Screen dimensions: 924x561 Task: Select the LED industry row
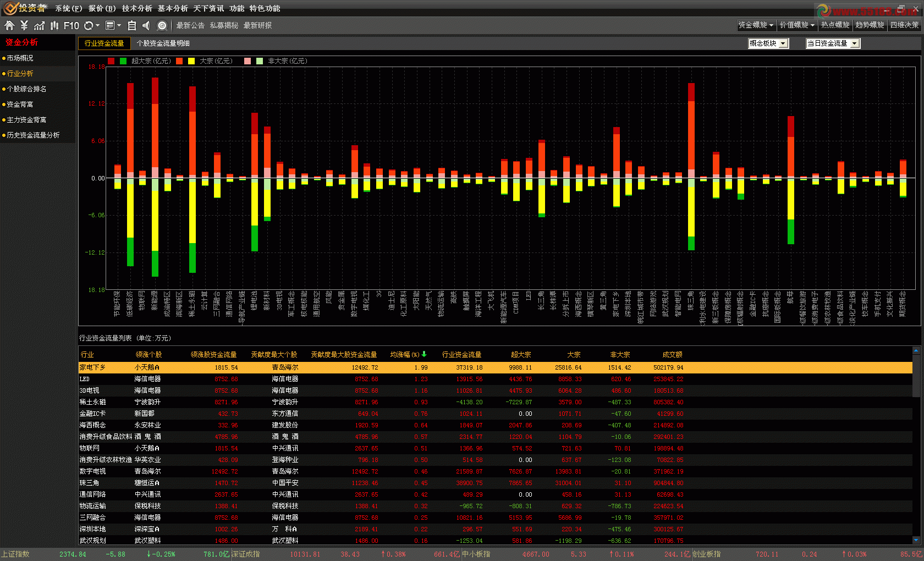point(495,379)
